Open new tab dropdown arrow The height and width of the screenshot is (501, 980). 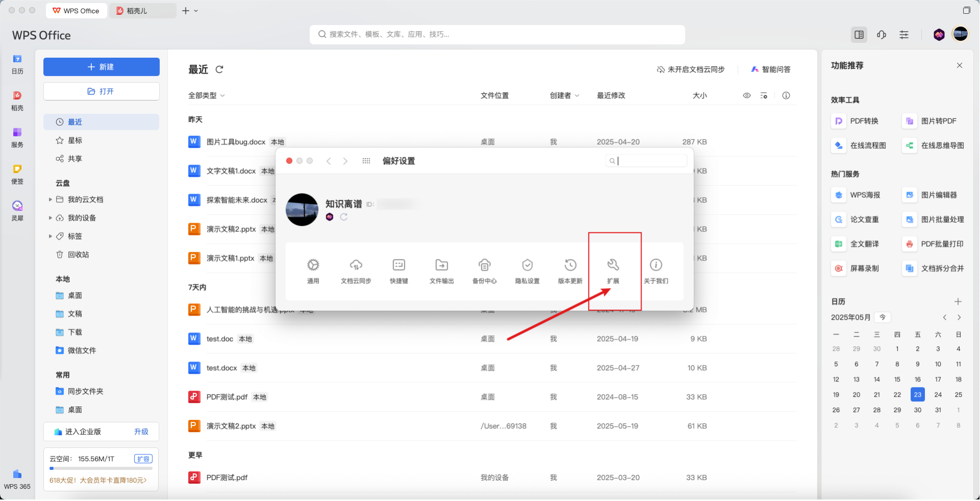click(x=196, y=11)
